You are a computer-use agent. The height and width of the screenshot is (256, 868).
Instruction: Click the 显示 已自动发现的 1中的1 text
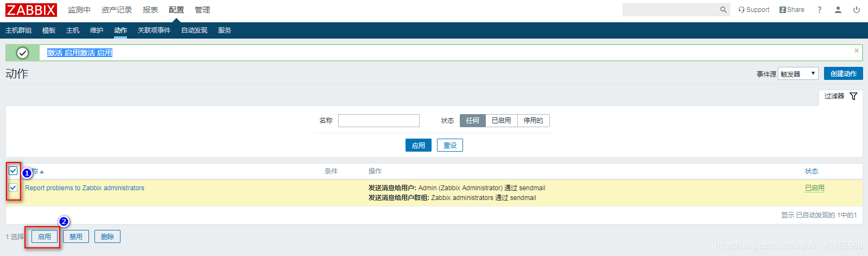(x=819, y=215)
